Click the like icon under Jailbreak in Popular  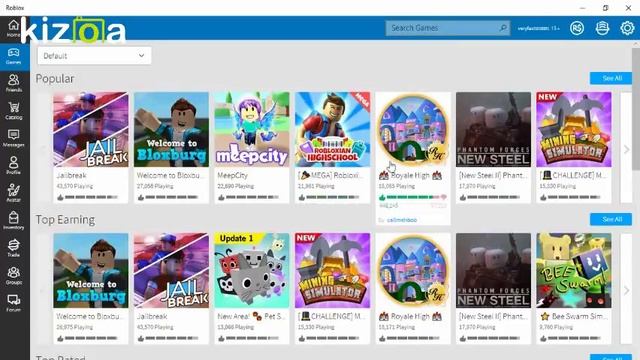click(x=60, y=198)
